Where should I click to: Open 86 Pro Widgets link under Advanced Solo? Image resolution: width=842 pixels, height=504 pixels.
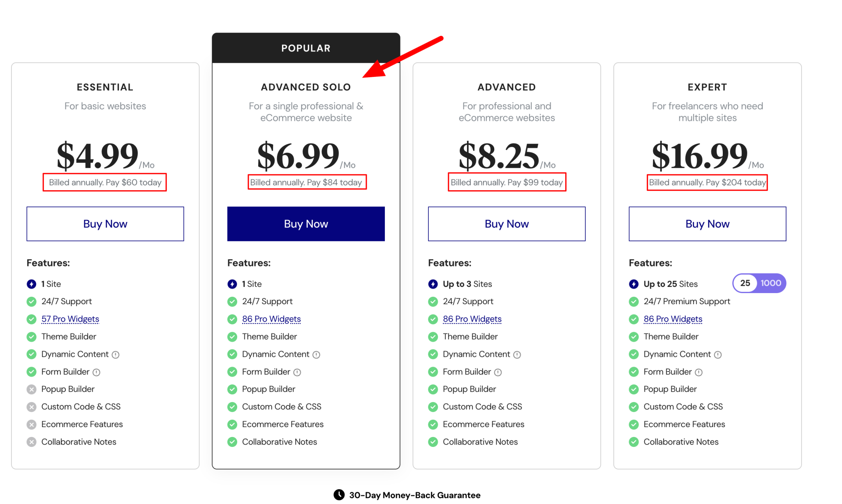click(271, 319)
